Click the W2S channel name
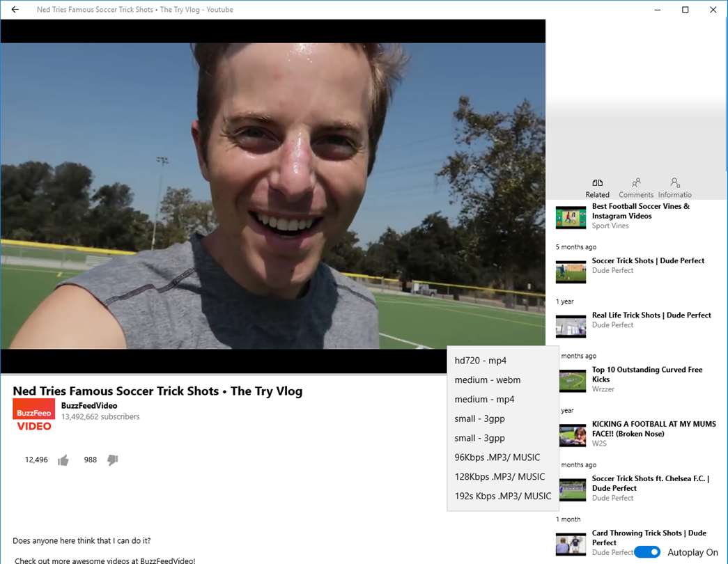The height and width of the screenshot is (564, 728). tap(599, 444)
